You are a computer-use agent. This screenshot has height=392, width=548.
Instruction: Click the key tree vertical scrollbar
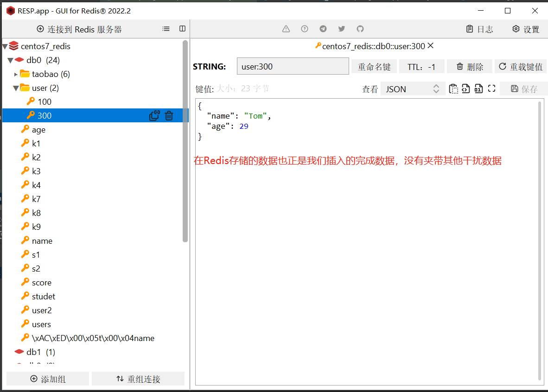[x=185, y=141]
